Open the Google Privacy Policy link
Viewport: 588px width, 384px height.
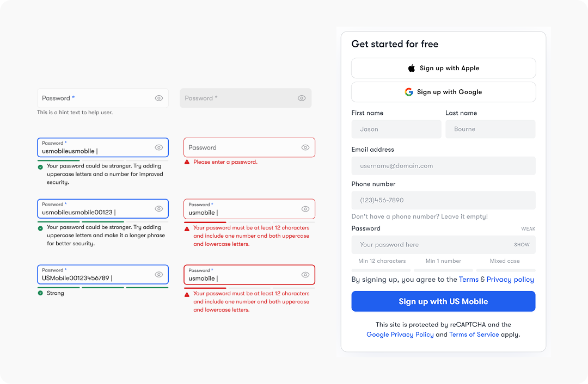[400, 335]
